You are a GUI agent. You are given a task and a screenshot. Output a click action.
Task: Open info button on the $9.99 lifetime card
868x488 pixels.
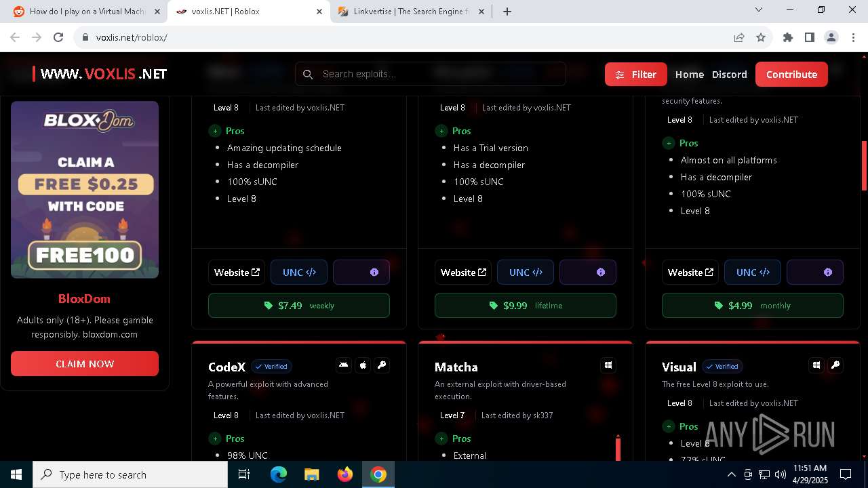click(x=588, y=272)
